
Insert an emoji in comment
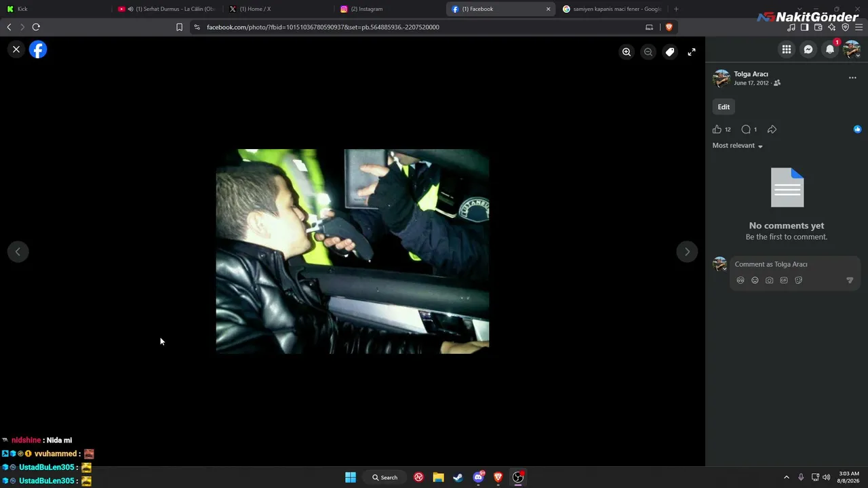(755, 281)
